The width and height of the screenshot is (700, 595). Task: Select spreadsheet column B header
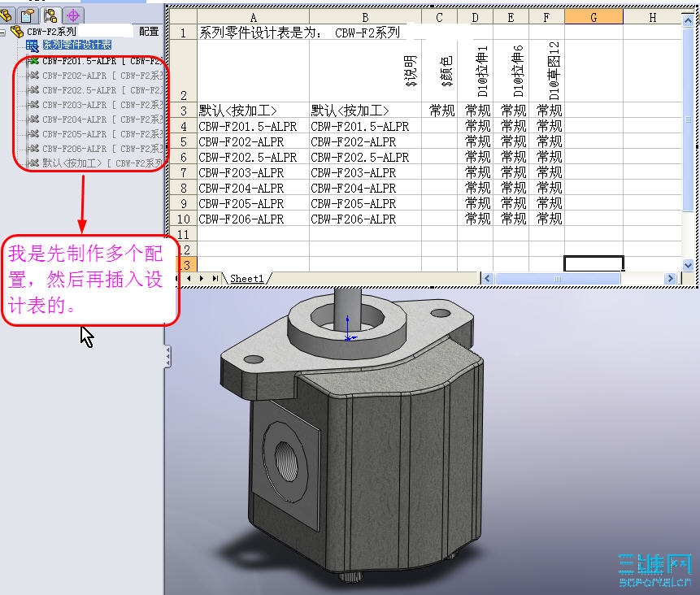pyautogui.click(x=365, y=17)
